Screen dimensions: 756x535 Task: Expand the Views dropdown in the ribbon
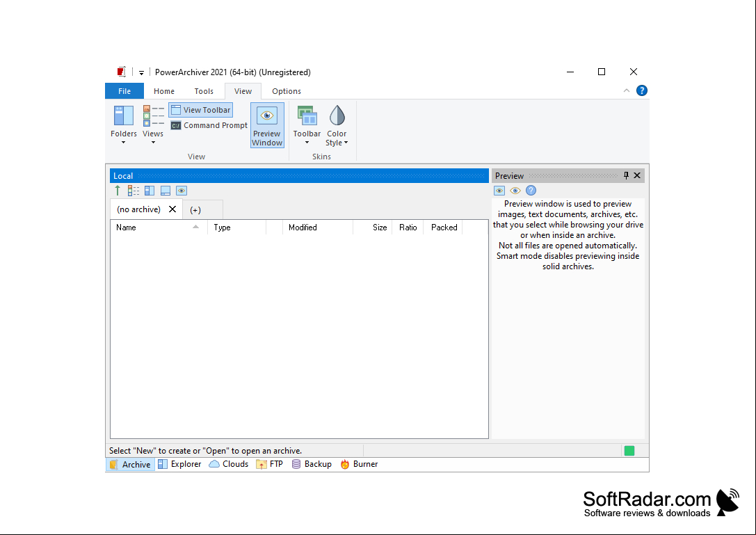point(153,125)
